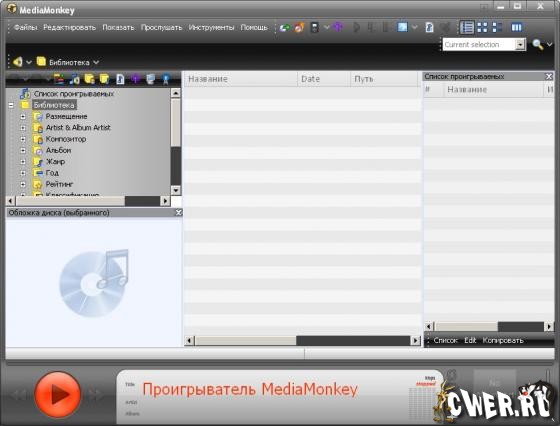The width and height of the screenshot is (560, 426).
Task: Click the green refresh icon in the toolbar
Action: [285, 27]
